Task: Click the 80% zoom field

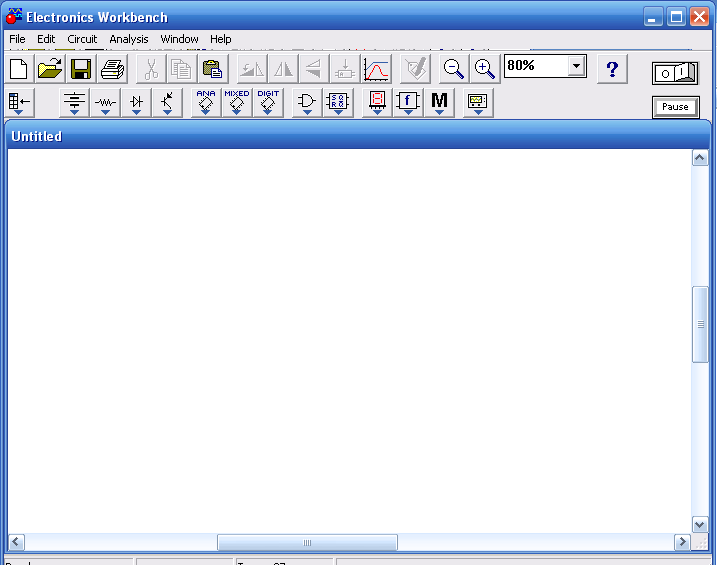Action: (x=536, y=66)
